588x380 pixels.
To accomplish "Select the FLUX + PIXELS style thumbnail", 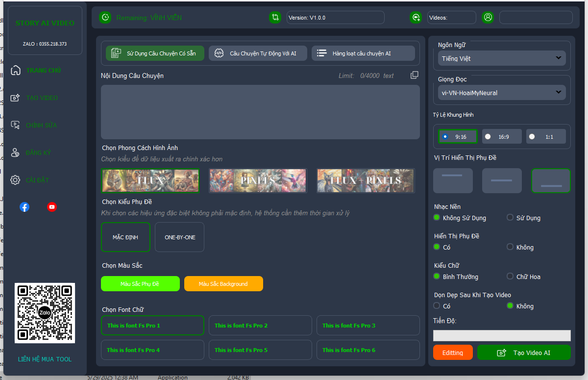I will point(366,180).
